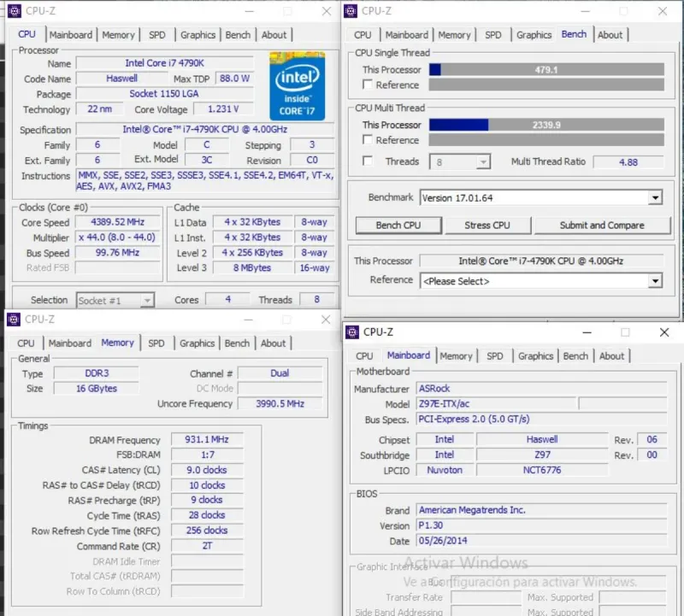Close the CPU tab window at top left
The image size is (684, 616).
point(327,11)
